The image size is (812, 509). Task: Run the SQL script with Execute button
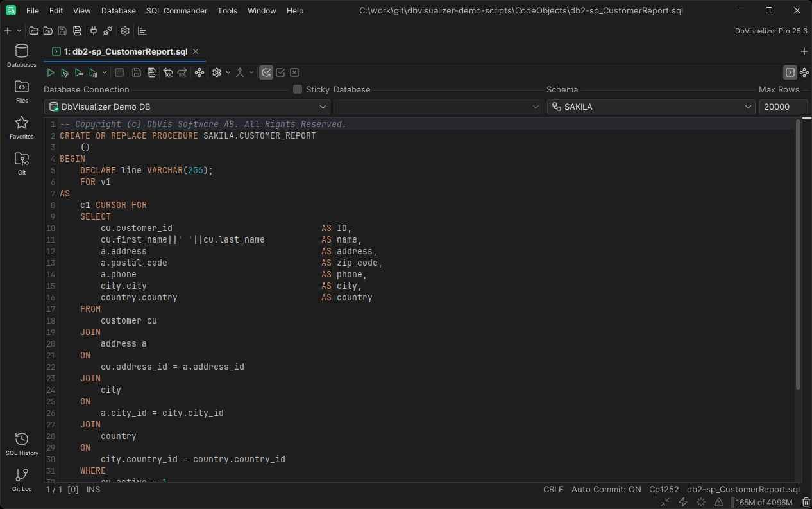[51, 73]
